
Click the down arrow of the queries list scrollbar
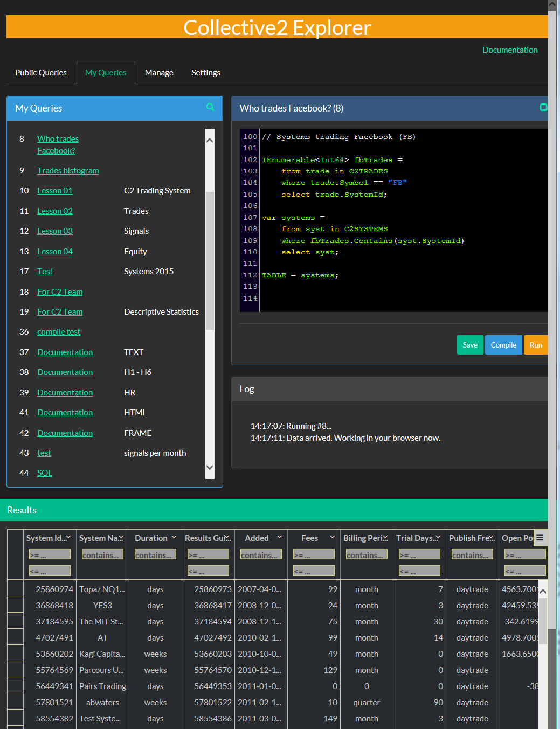click(210, 468)
